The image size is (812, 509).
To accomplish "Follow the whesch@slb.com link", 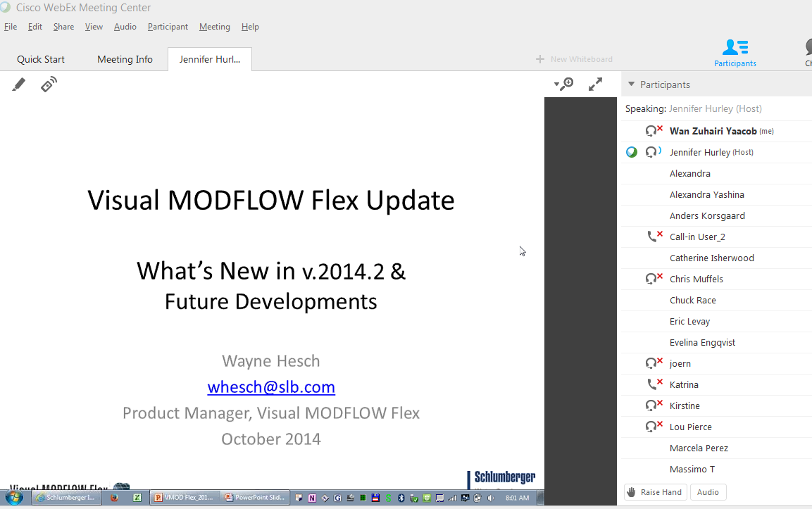I will 271,387.
